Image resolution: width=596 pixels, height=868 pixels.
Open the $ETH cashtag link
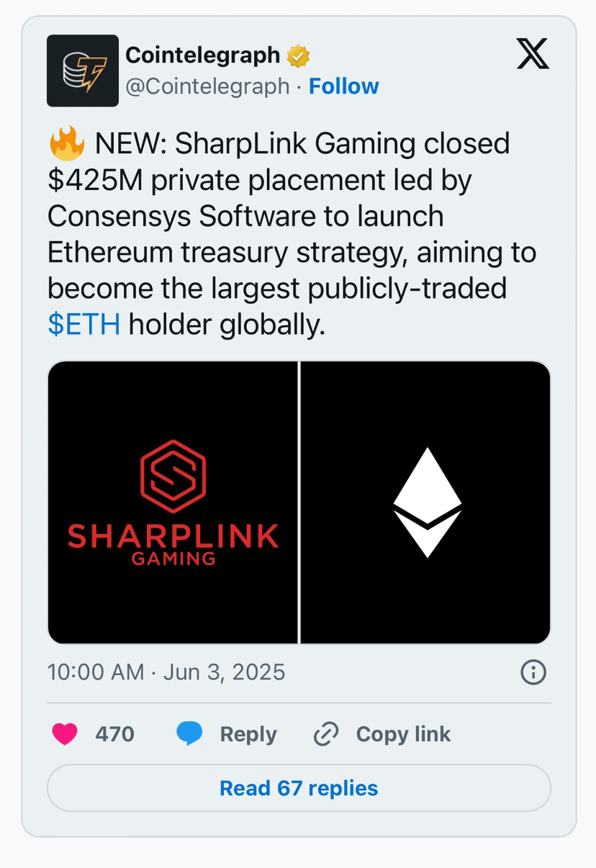pyautogui.click(x=83, y=325)
